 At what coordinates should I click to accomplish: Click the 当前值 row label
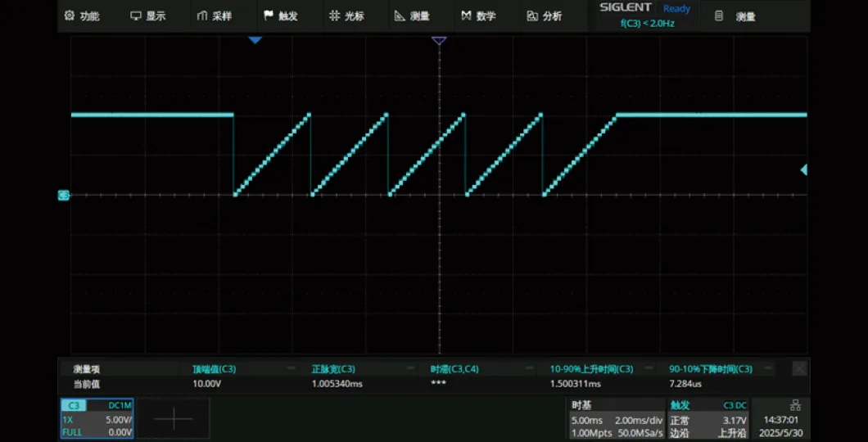pyautogui.click(x=86, y=384)
